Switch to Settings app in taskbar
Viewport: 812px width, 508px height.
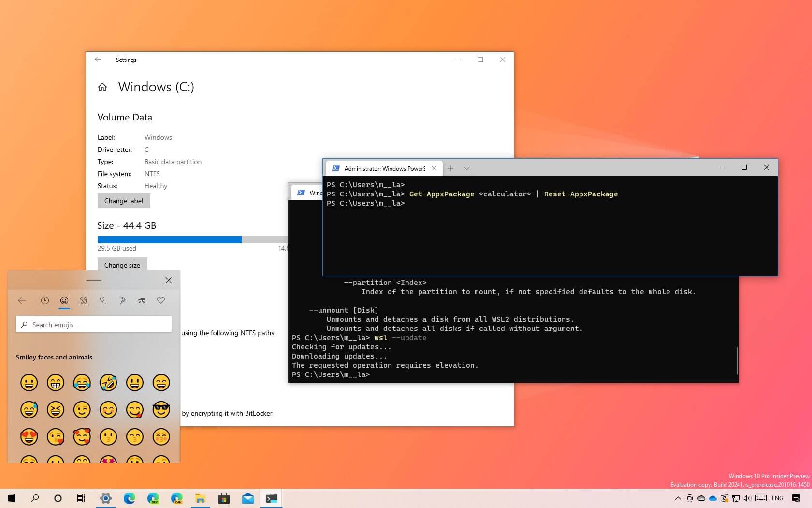point(106,498)
